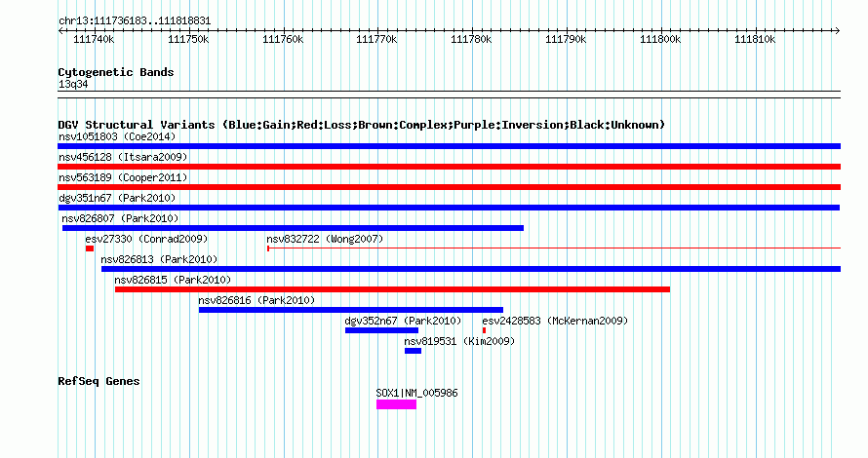Screen dimensions: 868x458
Task: Click the 111760k ruler tick label
Action: pos(283,40)
